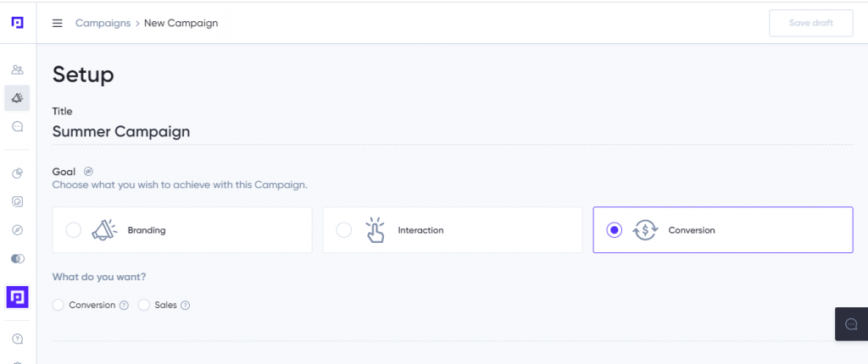Screen dimensions: 868x364
Task: Click the help question mark sidebar icon
Action: pyautogui.click(x=17, y=339)
